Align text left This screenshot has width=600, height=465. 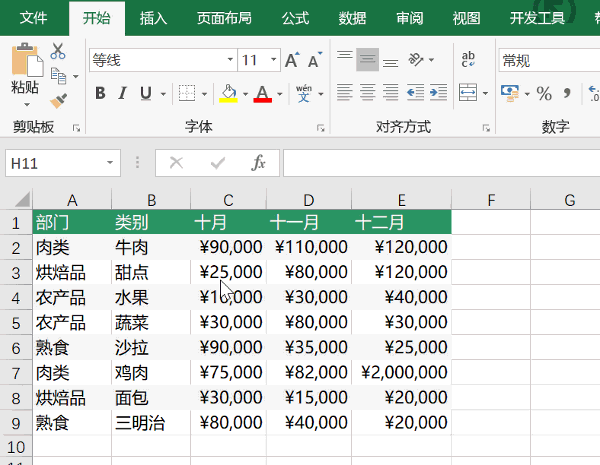tap(344, 93)
